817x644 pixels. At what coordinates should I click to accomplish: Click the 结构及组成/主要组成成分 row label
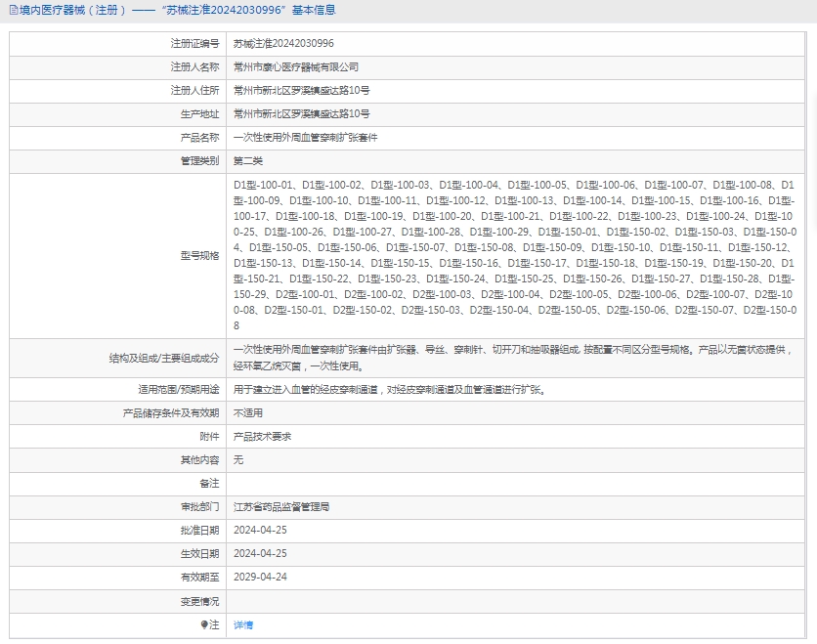click(164, 359)
